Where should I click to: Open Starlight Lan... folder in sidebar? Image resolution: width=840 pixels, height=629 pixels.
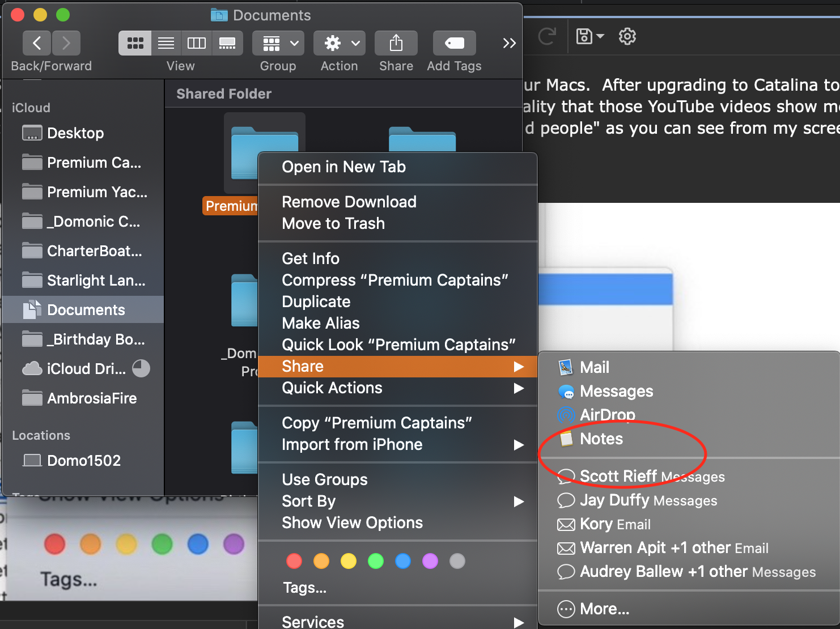click(83, 280)
